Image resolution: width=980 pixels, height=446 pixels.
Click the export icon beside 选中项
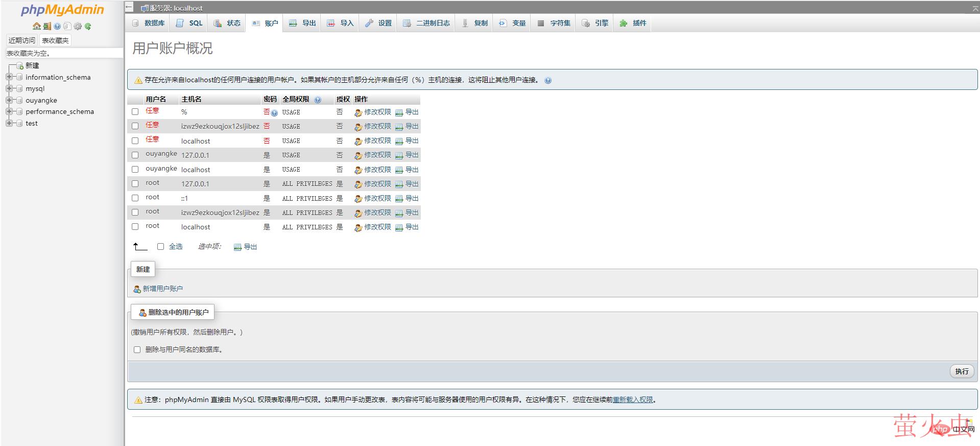(x=237, y=247)
